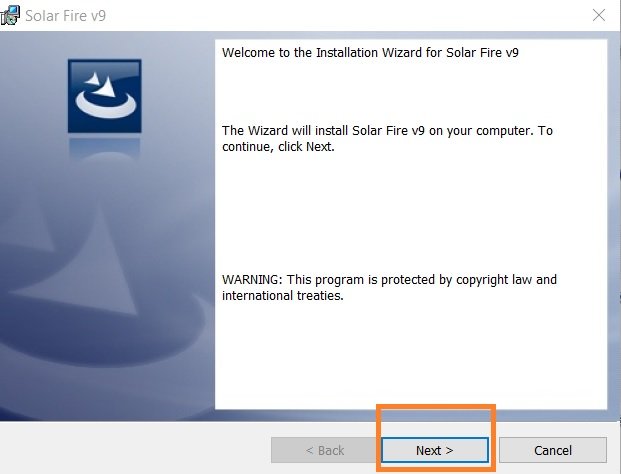Viewport: 621px width, 474px height.
Task: Click the Solar Fire logo emblem
Action: pos(105,96)
